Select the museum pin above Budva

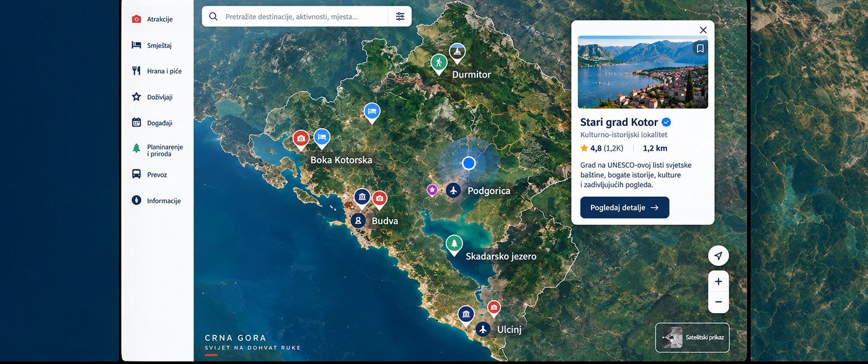(x=362, y=198)
